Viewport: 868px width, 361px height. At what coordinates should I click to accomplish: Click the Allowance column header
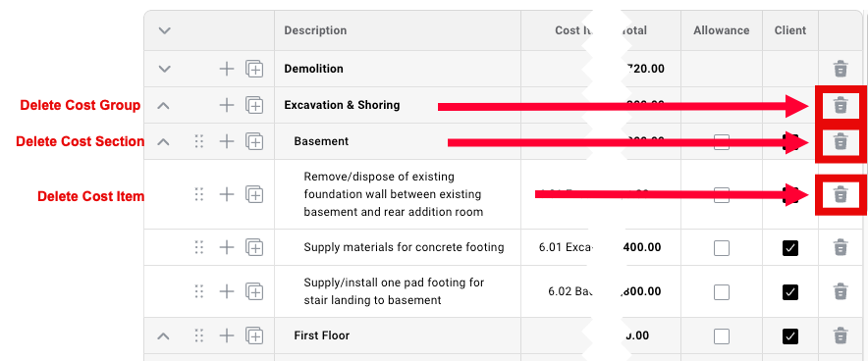(722, 30)
